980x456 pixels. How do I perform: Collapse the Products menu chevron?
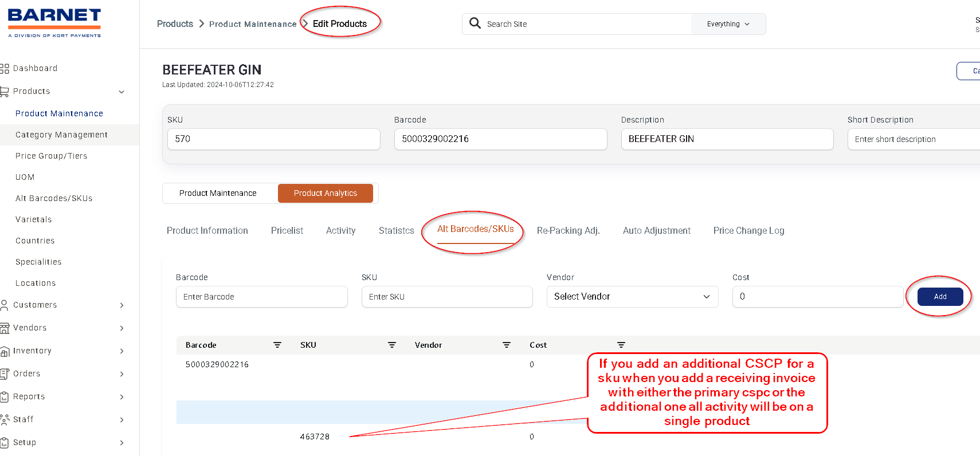(121, 92)
